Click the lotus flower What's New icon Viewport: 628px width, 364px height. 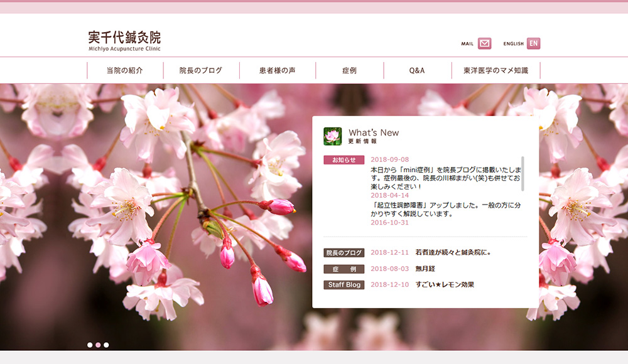pos(332,136)
